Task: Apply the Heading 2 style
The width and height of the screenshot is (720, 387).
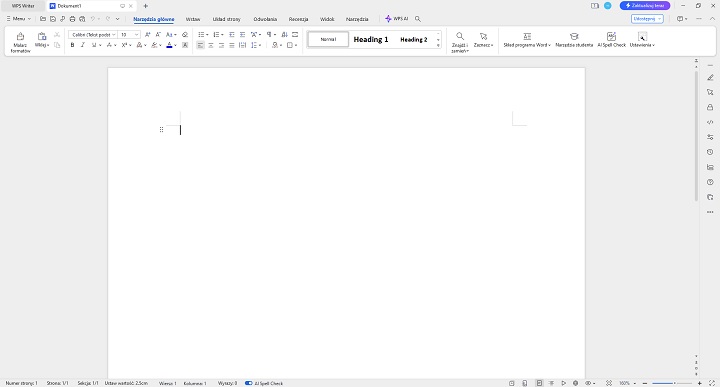Action: point(414,39)
